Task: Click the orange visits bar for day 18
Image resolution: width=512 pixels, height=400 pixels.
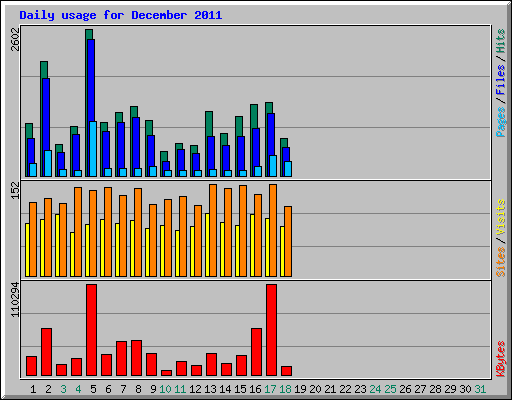Action: tap(288, 241)
